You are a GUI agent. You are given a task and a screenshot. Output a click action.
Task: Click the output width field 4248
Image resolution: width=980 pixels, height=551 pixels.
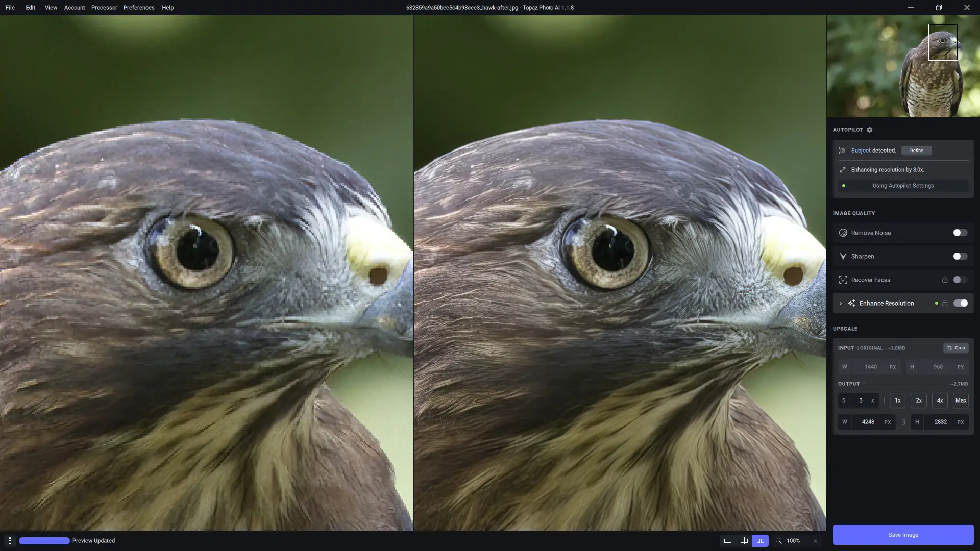coord(868,422)
